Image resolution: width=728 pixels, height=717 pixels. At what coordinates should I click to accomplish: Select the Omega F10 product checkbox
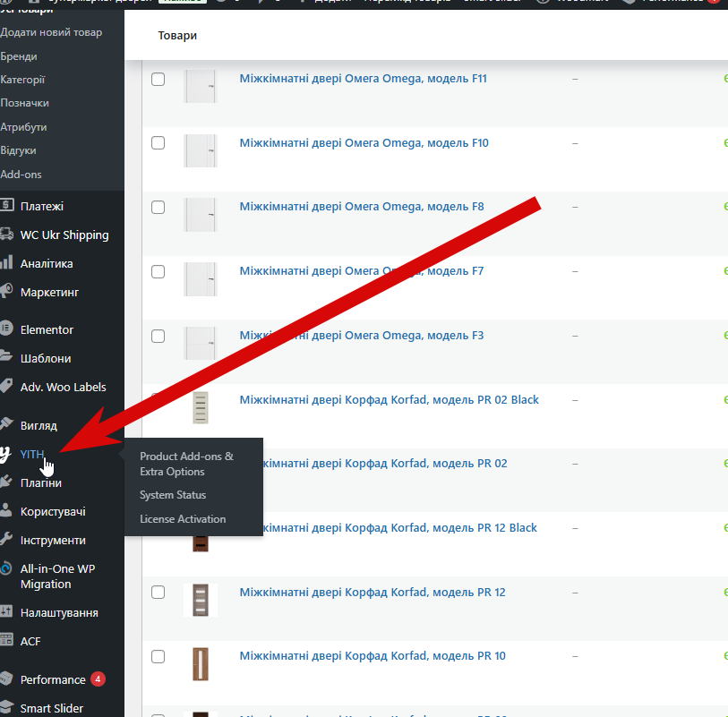158,143
